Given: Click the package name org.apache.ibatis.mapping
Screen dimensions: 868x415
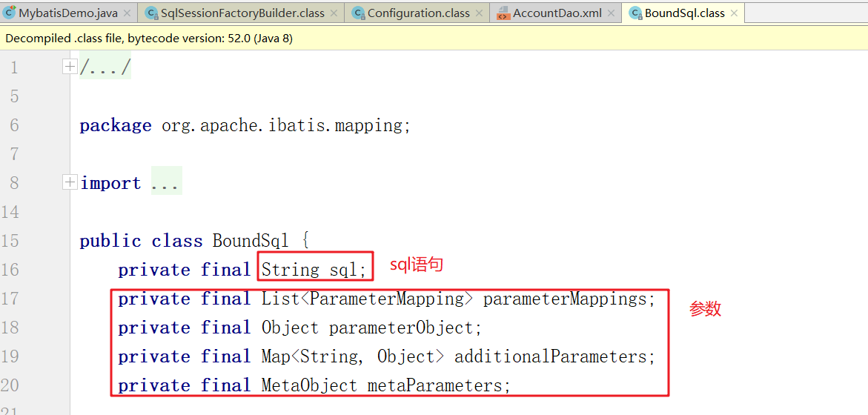Looking at the screenshot, I should click(x=282, y=125).
